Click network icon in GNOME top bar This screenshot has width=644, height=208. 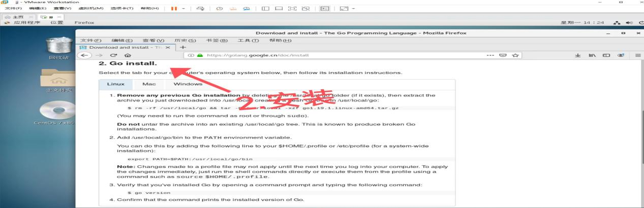click(x=618, y=23)
